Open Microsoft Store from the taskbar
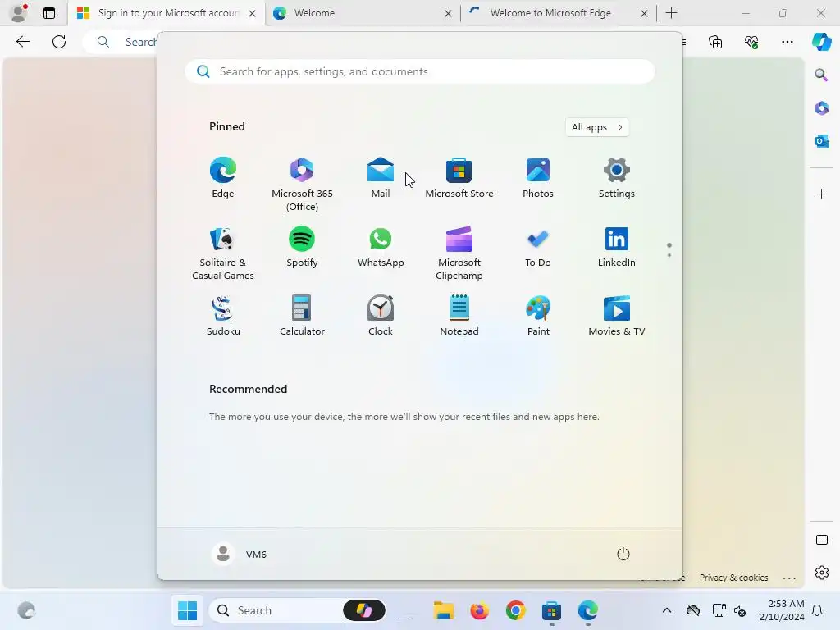This screenshot has height=630, width=840. click(x=551, y=610)
